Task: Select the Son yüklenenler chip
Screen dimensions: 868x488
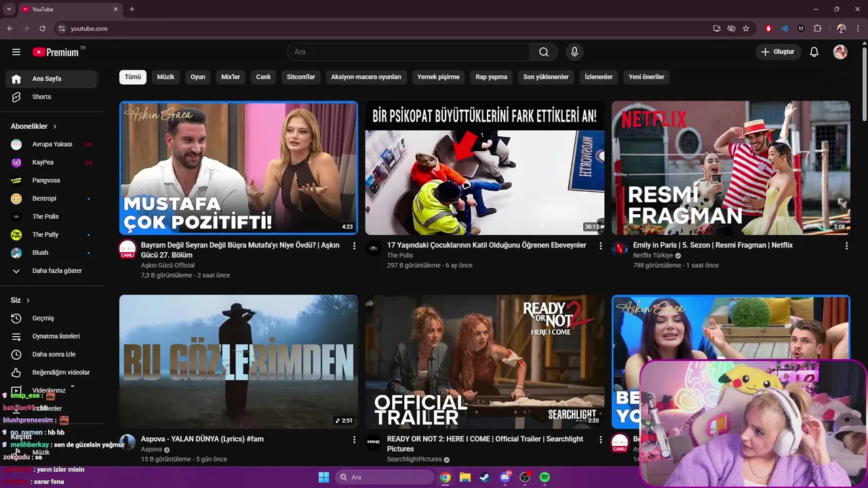Action: (546, 77)
